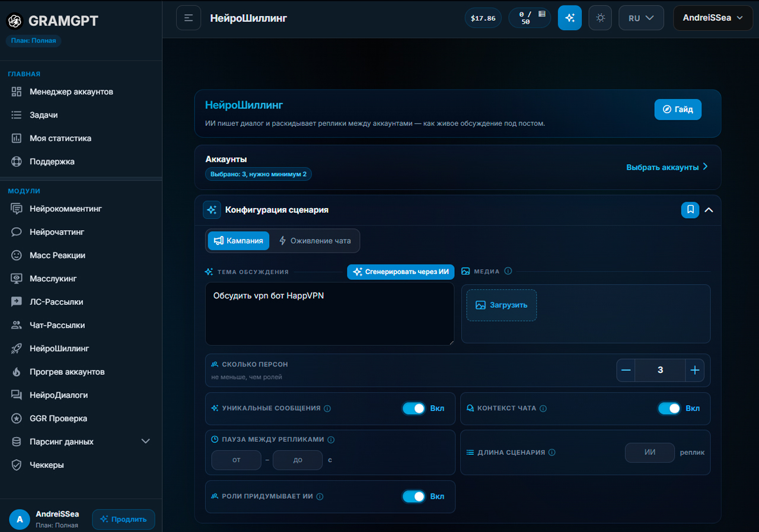This screenshot has height=532, width=759.
Task: Click the Нейрочаттинг speech bubble icon
Action: coord(17,232)
